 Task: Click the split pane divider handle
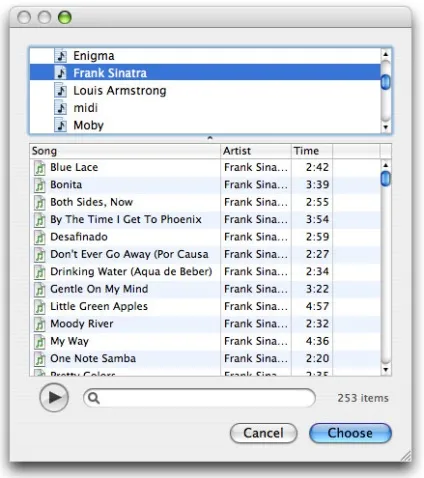pos(210,138)
